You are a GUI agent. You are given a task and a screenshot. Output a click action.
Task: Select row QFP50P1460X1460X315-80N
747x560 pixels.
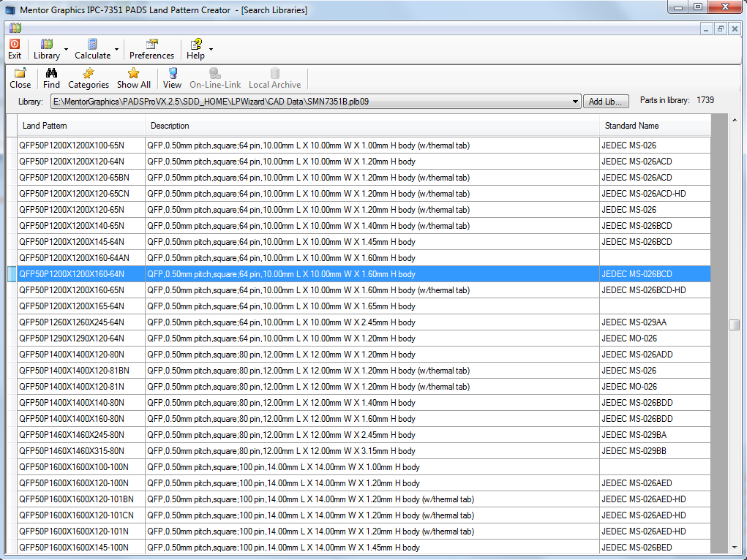click(364, 451)
